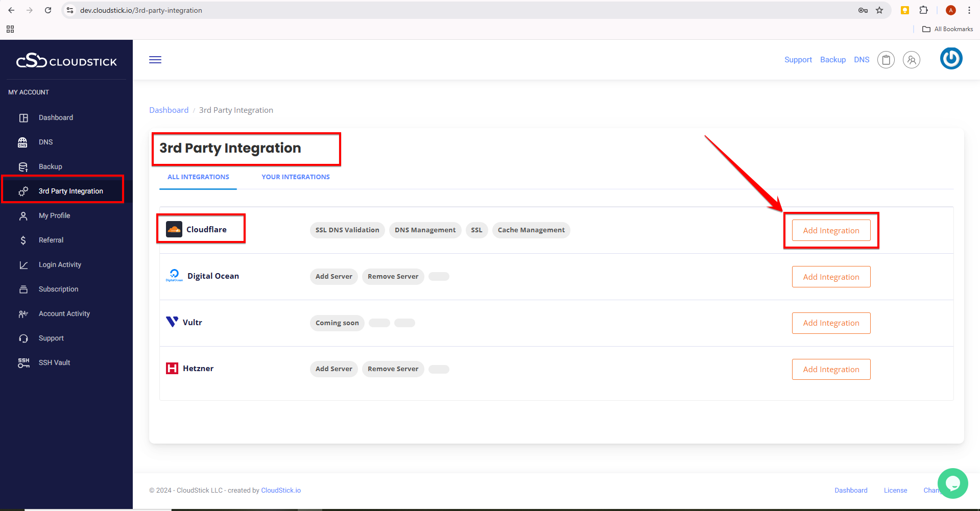Click the blue power logo icon
980x511 pixels.
951,59
